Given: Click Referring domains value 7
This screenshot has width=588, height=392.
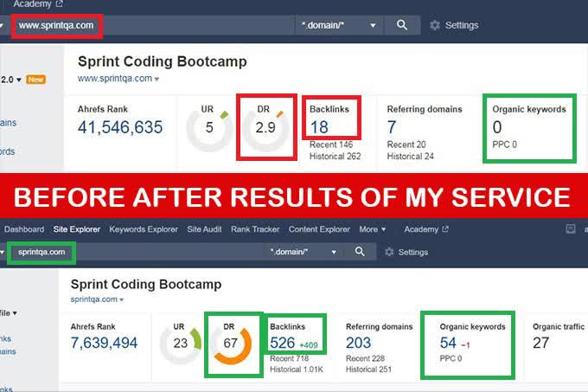Looking at the screenshot, I should 392,127.
